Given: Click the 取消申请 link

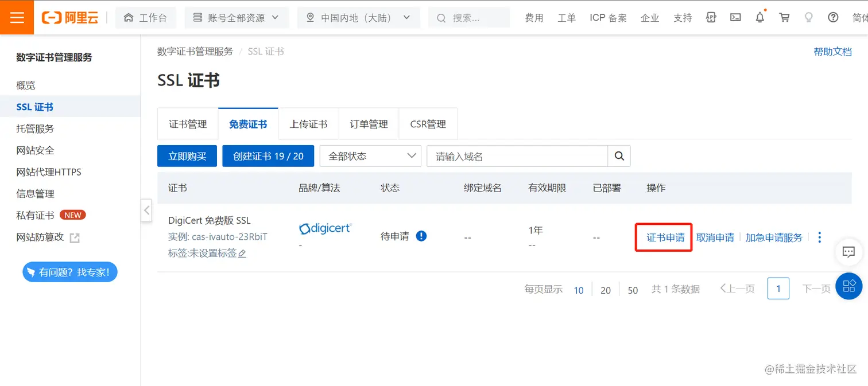Looking at the screenshot, I should (715, 237).
